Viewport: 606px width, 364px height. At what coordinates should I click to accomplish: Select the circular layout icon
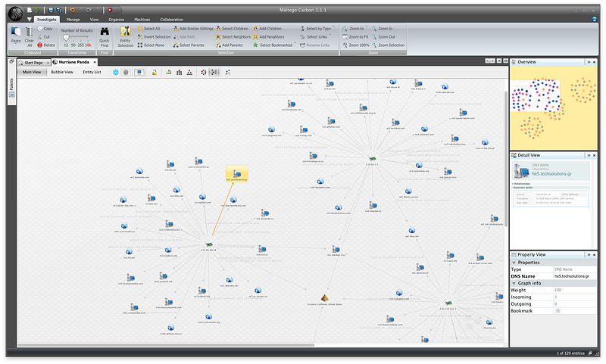[204, 72]
